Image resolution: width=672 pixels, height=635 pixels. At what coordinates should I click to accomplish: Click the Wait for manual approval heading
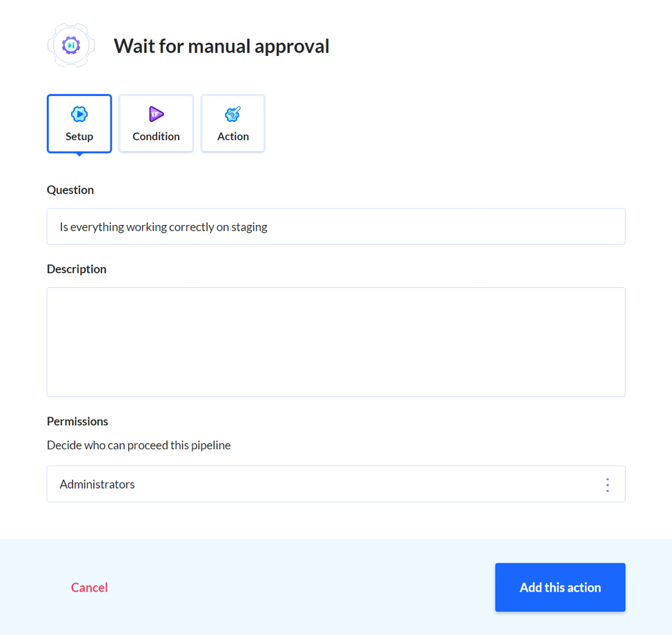tap(221, 46)
